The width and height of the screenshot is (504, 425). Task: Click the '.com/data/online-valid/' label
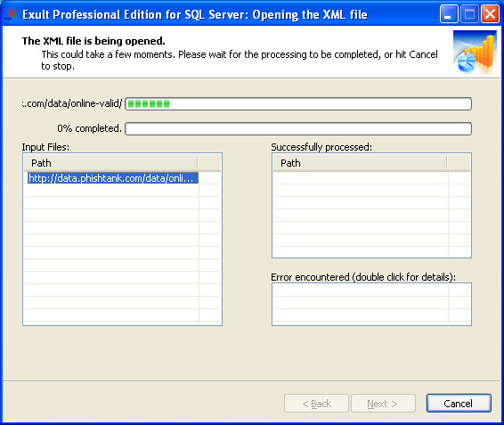click(72, 103)
